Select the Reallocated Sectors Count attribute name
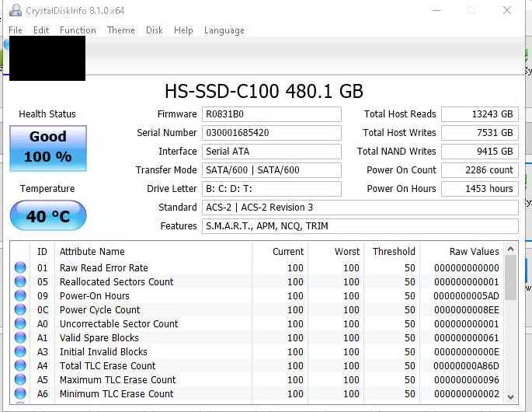This screenshot has height=412, width=532. [x=116, y=282]
